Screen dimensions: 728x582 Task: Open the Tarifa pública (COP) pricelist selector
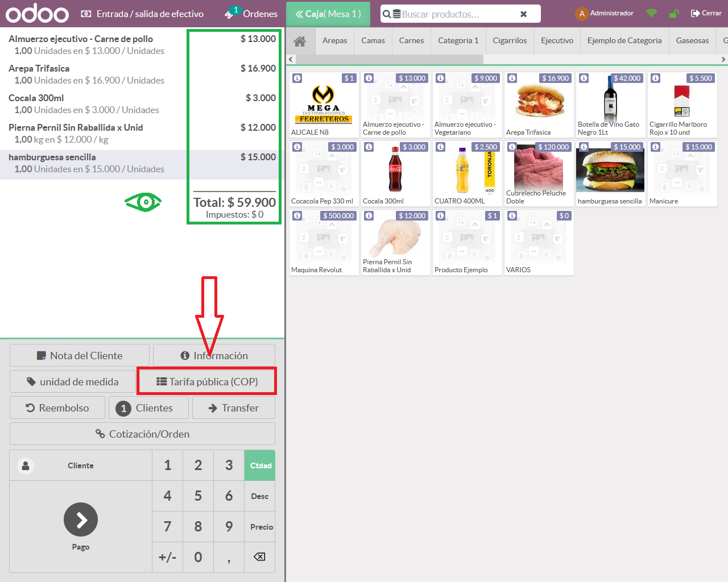pos(207,381)
